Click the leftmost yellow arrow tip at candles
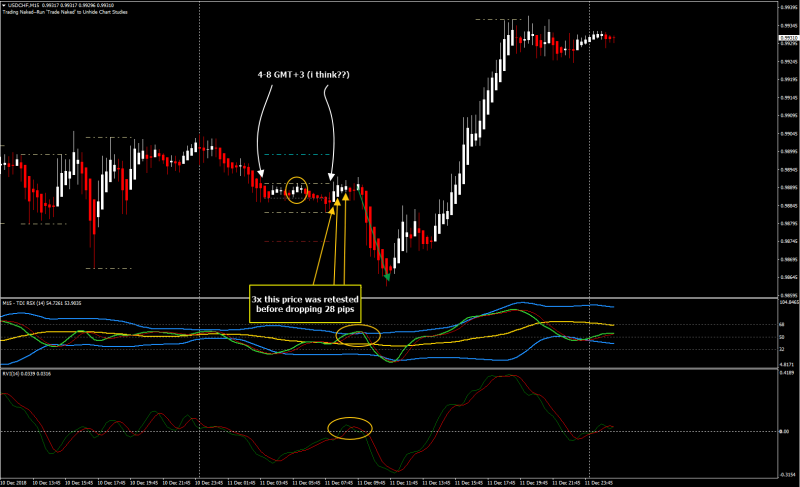 click(332, 209)
